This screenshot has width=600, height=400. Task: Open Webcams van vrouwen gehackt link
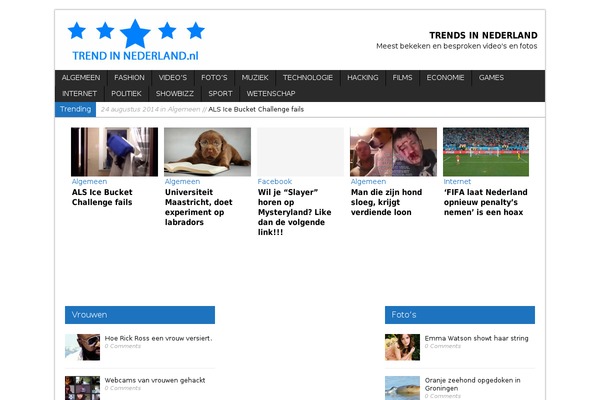pos(155,380)
